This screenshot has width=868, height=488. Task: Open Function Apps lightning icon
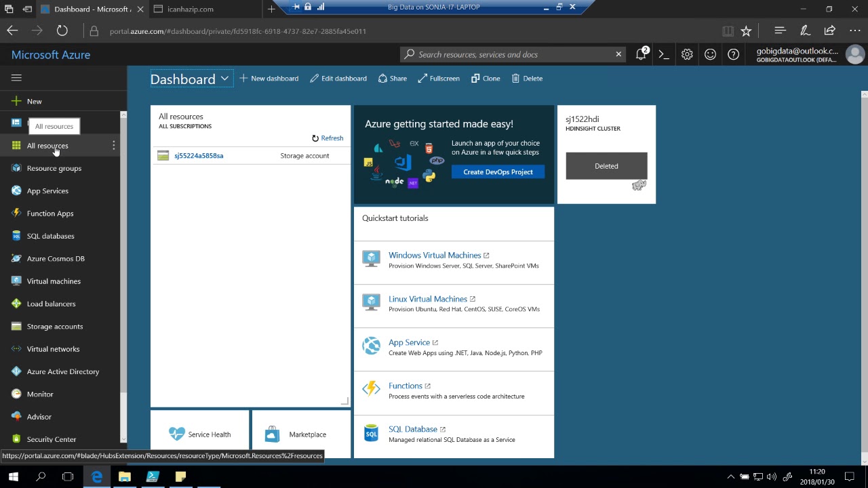pyautogui.click(x=16, y=213)
